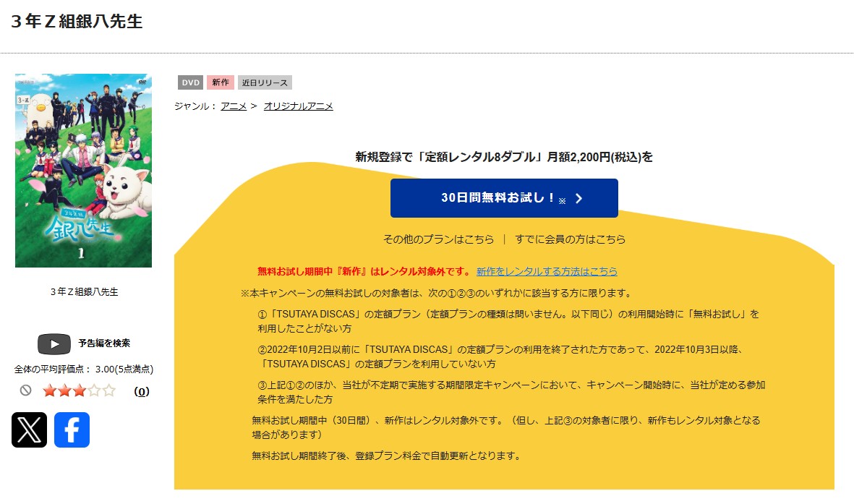Viewport: 854px width, 504px height.
Task: Click the pink 新作 tag
Action: pos(221,82)
